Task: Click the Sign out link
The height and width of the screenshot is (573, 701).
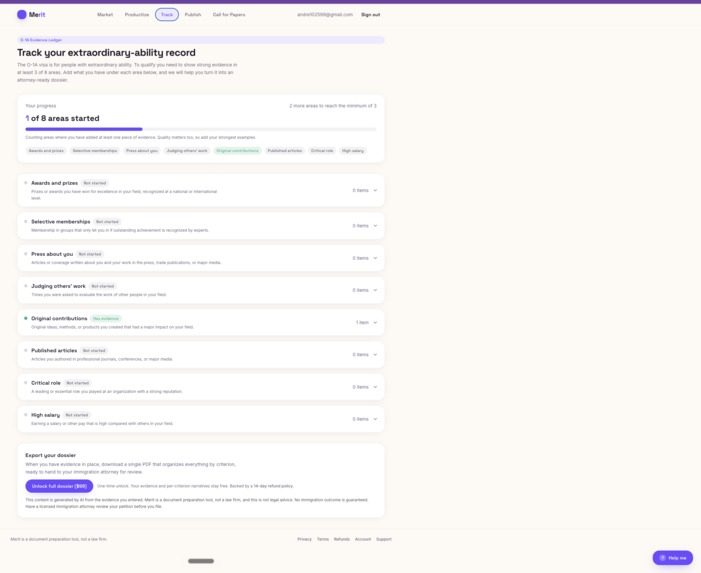Action: point(371,15)
